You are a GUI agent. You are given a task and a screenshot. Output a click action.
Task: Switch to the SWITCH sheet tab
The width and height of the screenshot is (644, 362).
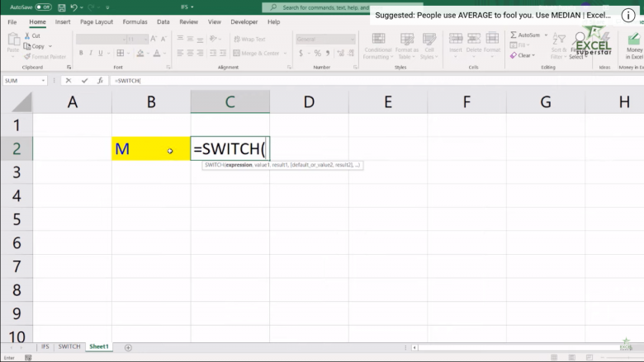(69, 347)
